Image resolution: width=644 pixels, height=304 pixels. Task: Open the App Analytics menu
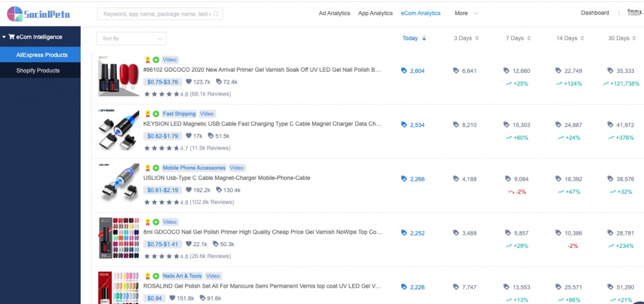coord(375,13)
